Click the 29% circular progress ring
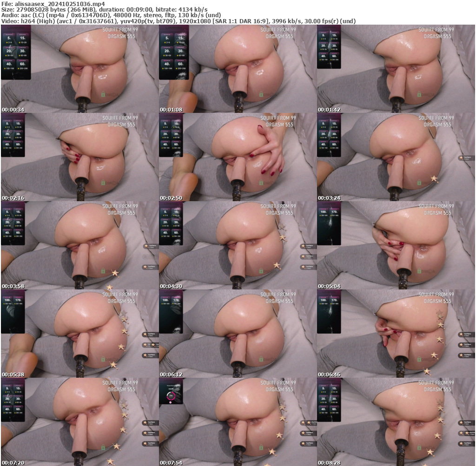The image size is (476, 466). click(171, 396)
